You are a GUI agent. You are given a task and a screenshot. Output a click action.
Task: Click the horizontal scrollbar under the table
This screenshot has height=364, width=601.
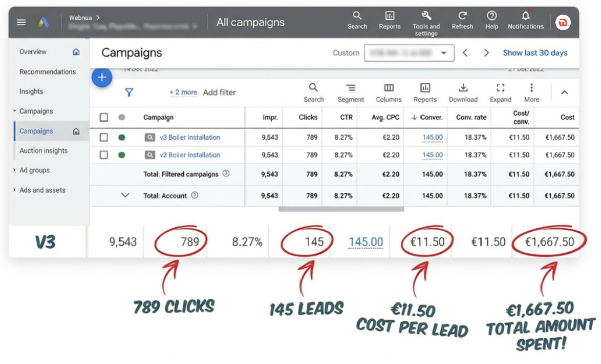click(x=341, y=209)
